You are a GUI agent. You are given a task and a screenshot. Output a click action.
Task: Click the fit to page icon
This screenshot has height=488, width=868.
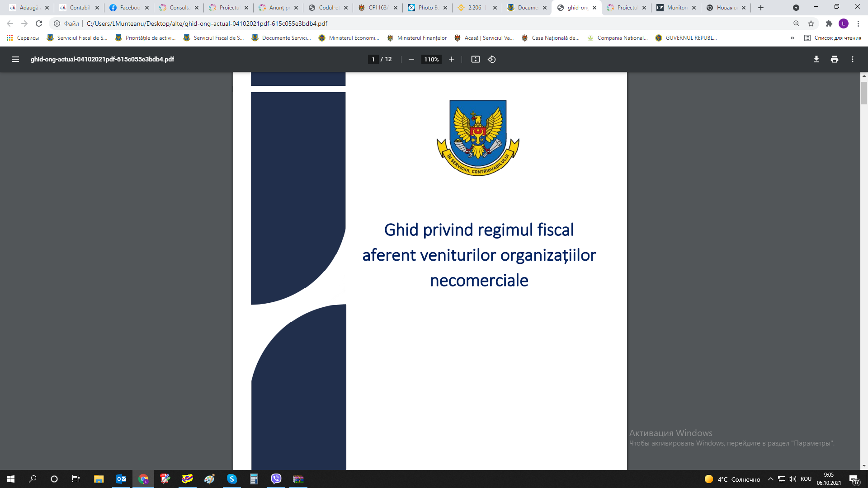click(475, 59)
